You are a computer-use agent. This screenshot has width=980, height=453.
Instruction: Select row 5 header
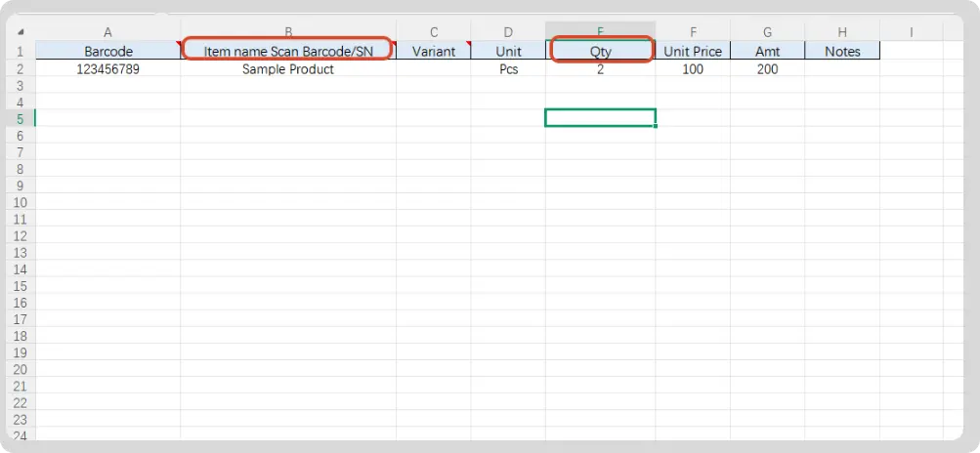[x=20, y=118]
